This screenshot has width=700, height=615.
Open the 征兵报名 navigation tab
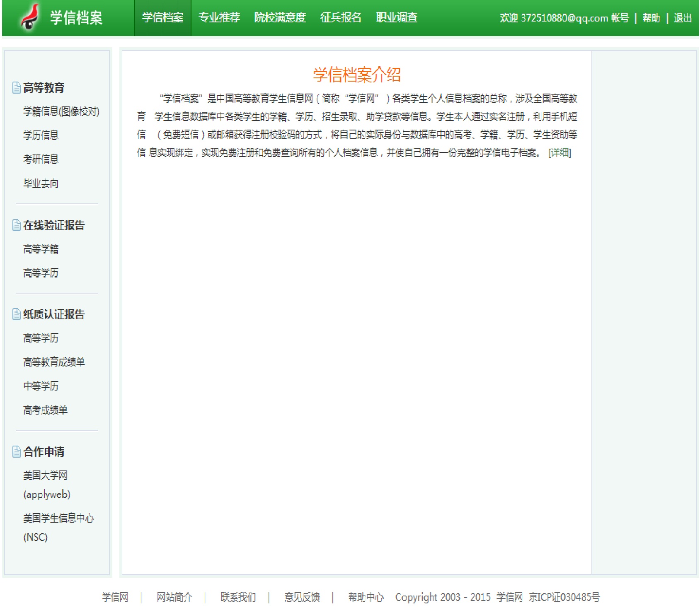coord(341,18)
